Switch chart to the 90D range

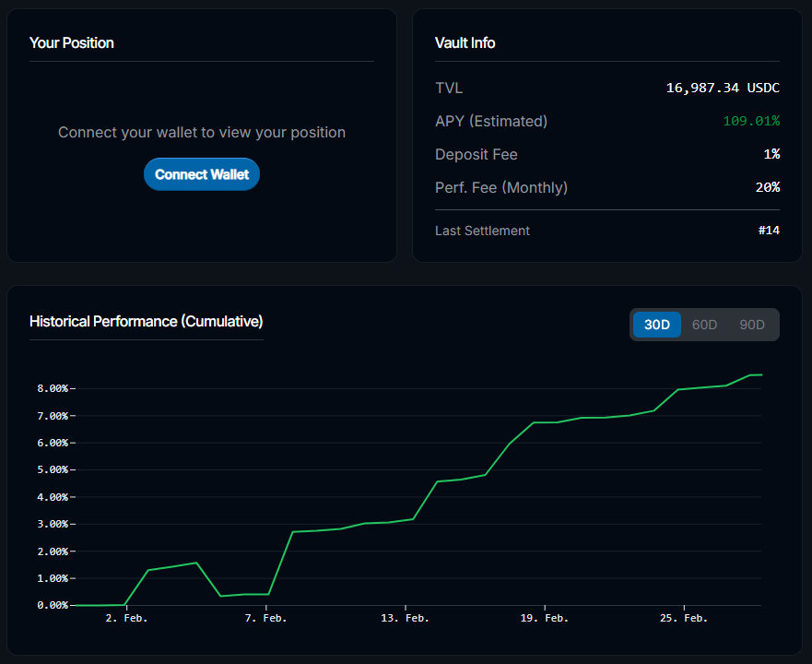(752, 325)
